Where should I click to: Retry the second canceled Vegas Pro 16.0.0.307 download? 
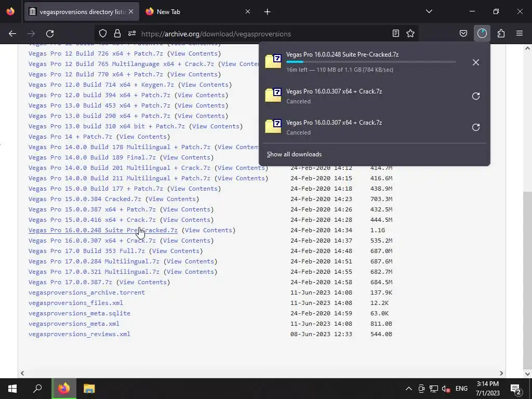[476, 127]
